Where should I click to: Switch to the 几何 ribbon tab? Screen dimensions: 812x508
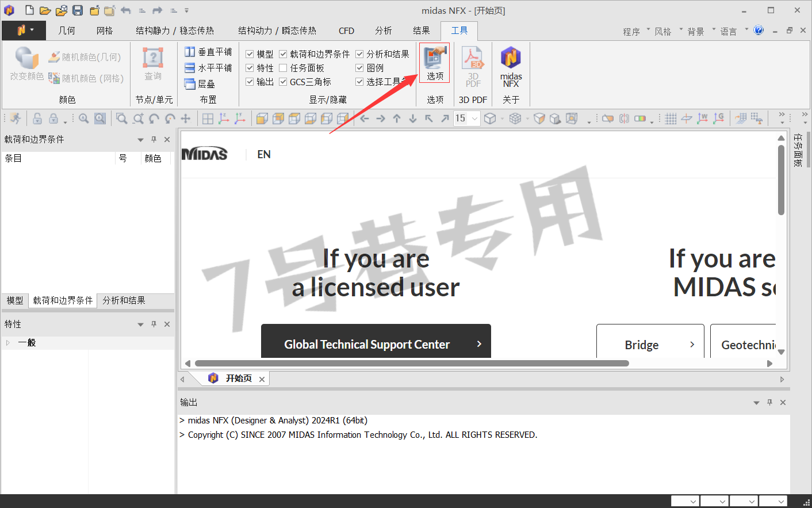point(67,30)
